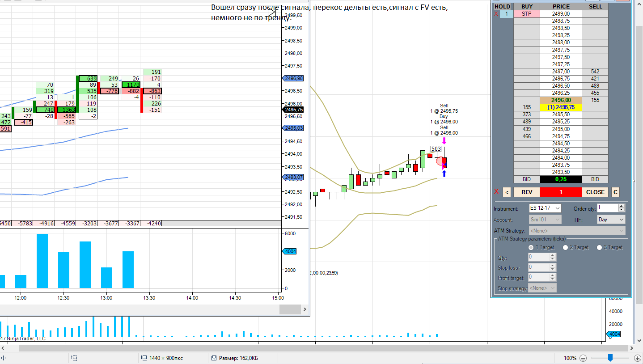
Task: Click the play-style arrow icon at chart top
Action: coord(272,12)
